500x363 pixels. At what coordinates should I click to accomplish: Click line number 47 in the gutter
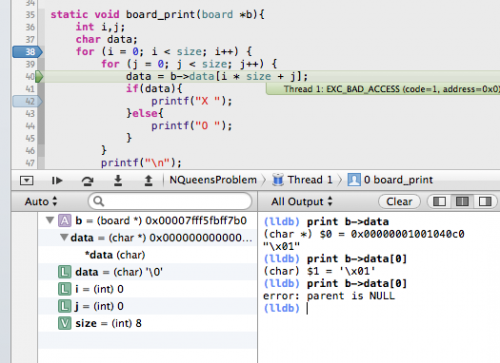pyautogui.click(x=30, y=163)
